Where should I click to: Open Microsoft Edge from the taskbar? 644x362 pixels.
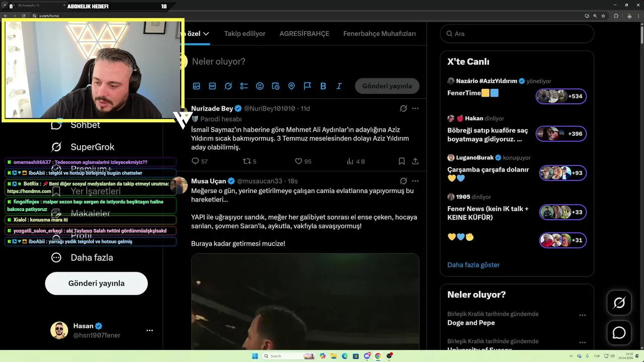coord(345,356)
